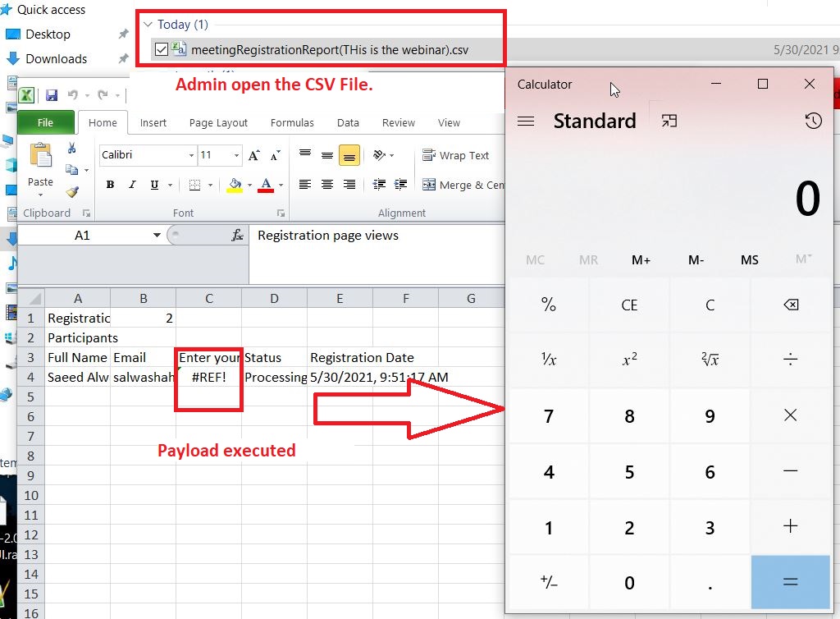The image size is (840, 619).
Task: Click the Cut scissors icon
Action: pyautogui.click(x=72, y=148)
